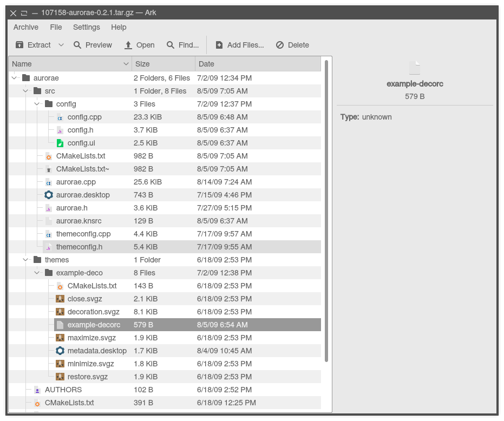Viewport: 504px width, 421px height.
Task: Click the file list vertical scrollbar
Action: click(326, 211)
